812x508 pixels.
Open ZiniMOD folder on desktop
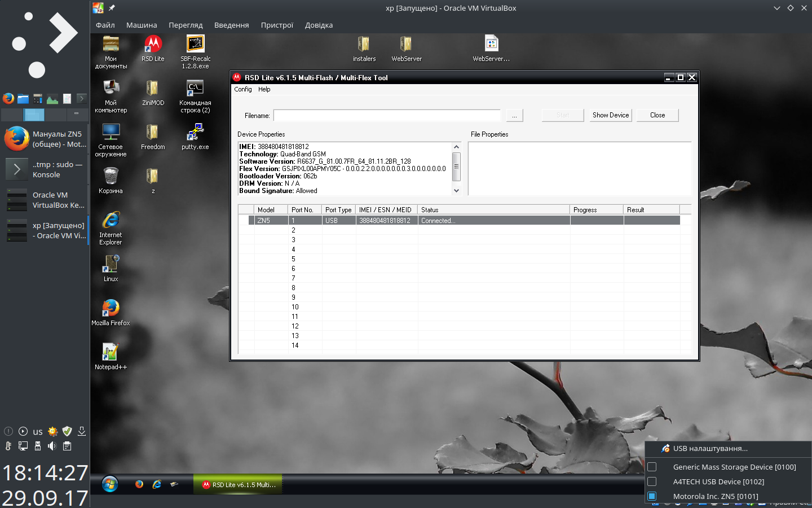153,93
